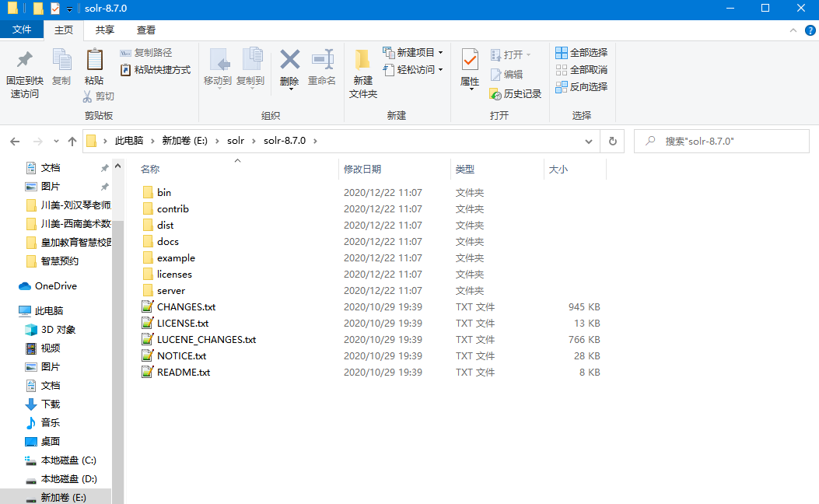Select the server folder
This screenshot has width=819, height=504.
[x=171, y=290]
